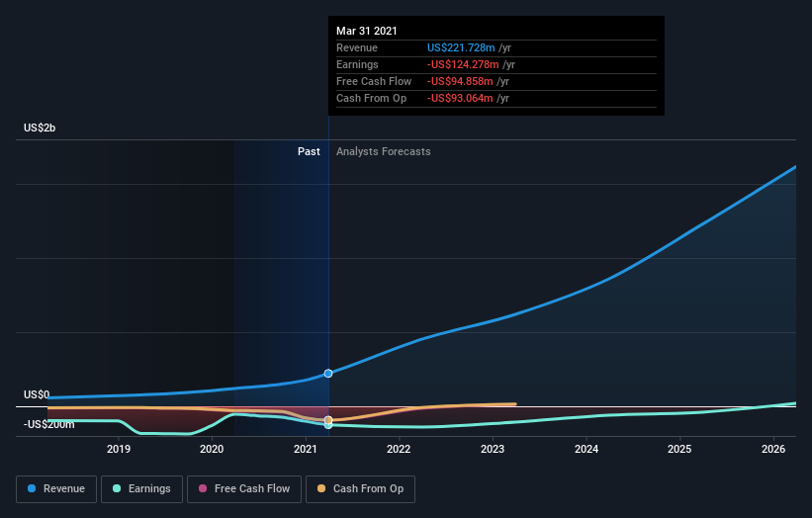The image size is (812, 518).
Task: Click the Earnings row label in tooltip
Action: tap(357, 64)
